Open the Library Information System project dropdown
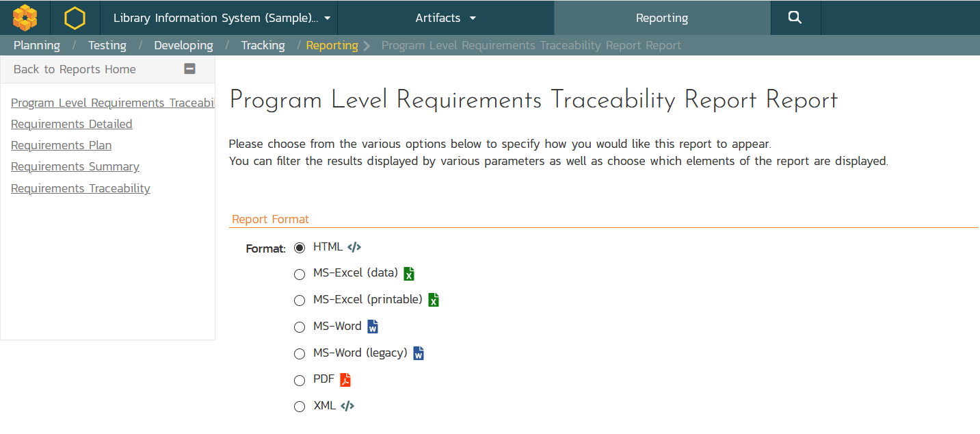 click(222, 18)
